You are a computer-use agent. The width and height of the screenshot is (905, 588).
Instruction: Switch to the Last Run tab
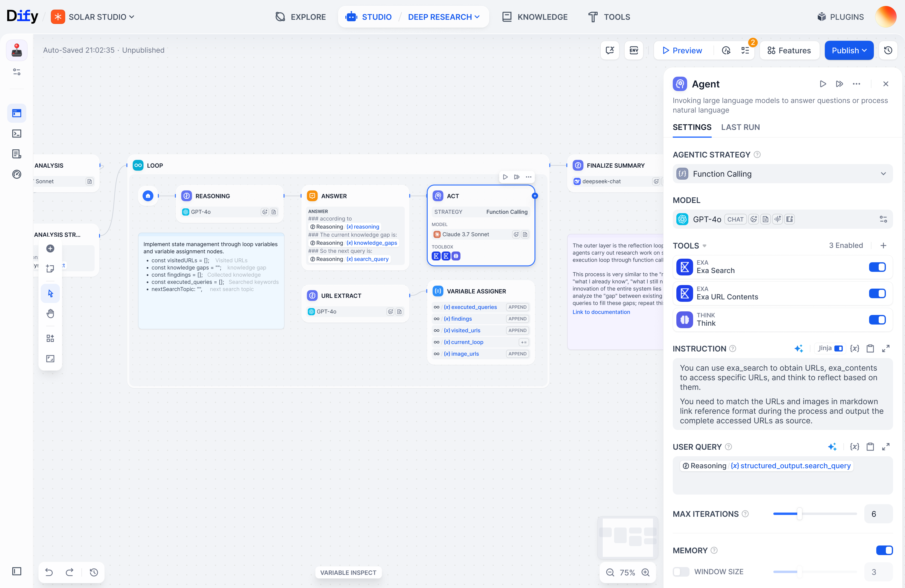(x=740, y=127)
